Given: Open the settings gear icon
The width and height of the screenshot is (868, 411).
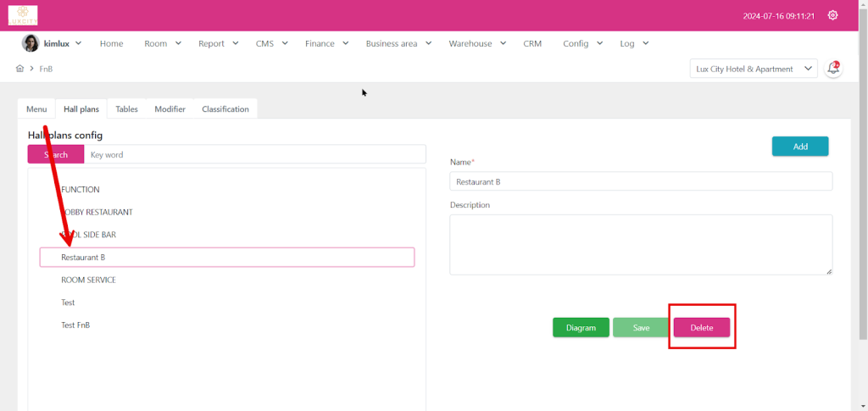Looking at the screenshot, I should (832, 15).
